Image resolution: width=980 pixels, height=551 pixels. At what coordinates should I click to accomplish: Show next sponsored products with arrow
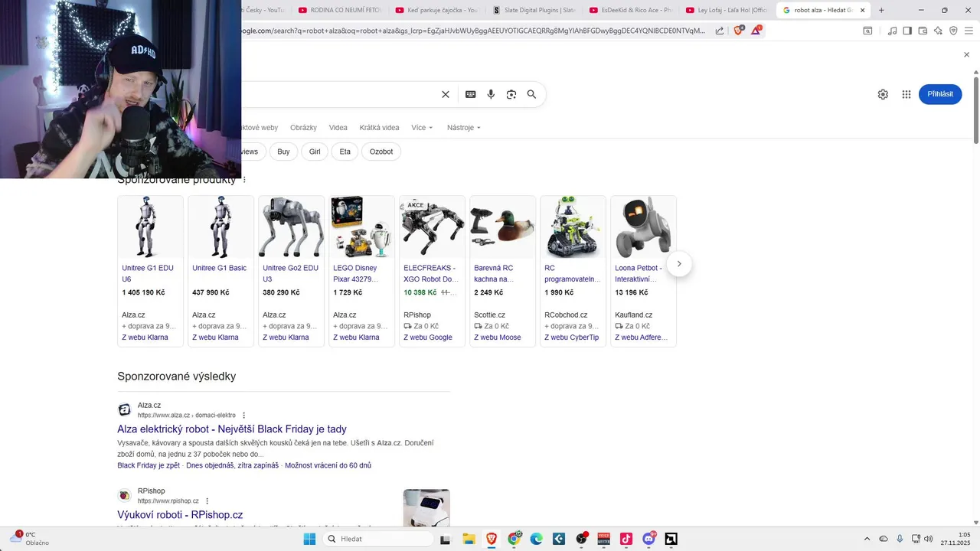point(679,264)
